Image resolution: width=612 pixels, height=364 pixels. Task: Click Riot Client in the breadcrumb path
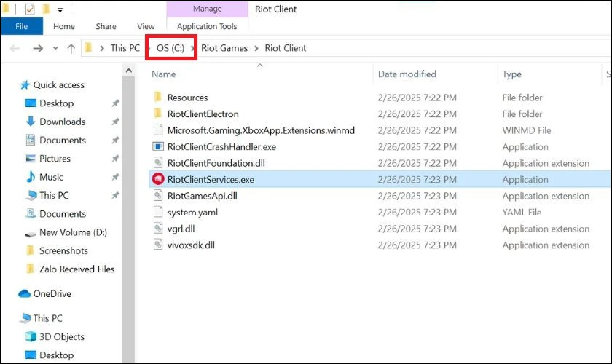point(286,48)
